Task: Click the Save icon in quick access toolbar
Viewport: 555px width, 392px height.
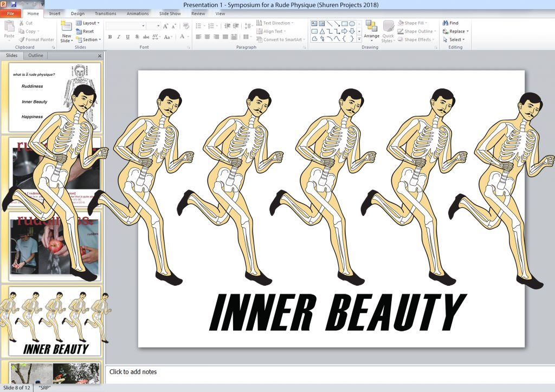Action: pos(14,4)
